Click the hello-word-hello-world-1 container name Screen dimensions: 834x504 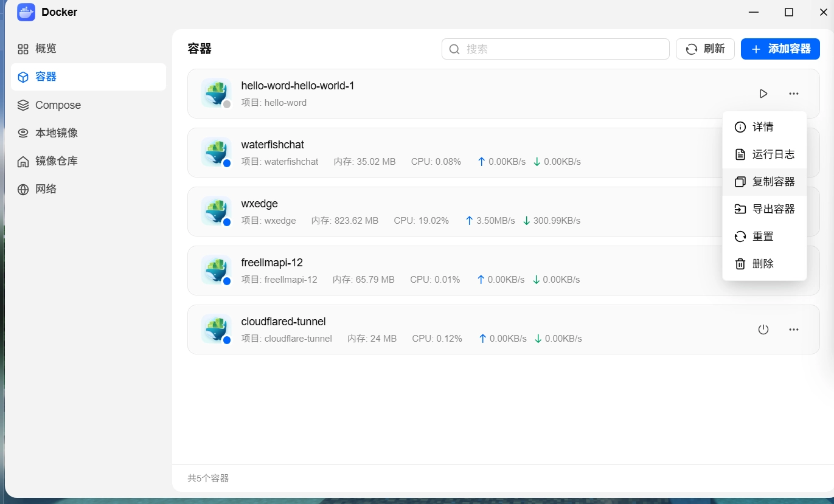(x=298, y=86)
